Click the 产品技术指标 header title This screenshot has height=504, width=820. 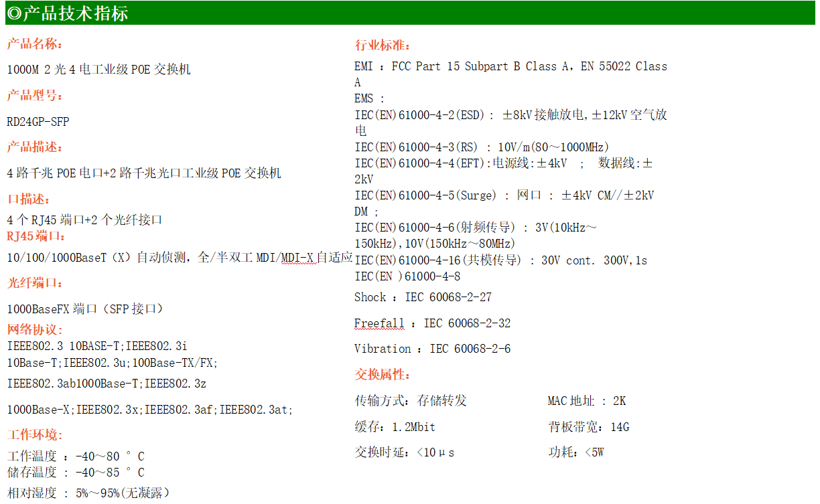click(75, 13)
